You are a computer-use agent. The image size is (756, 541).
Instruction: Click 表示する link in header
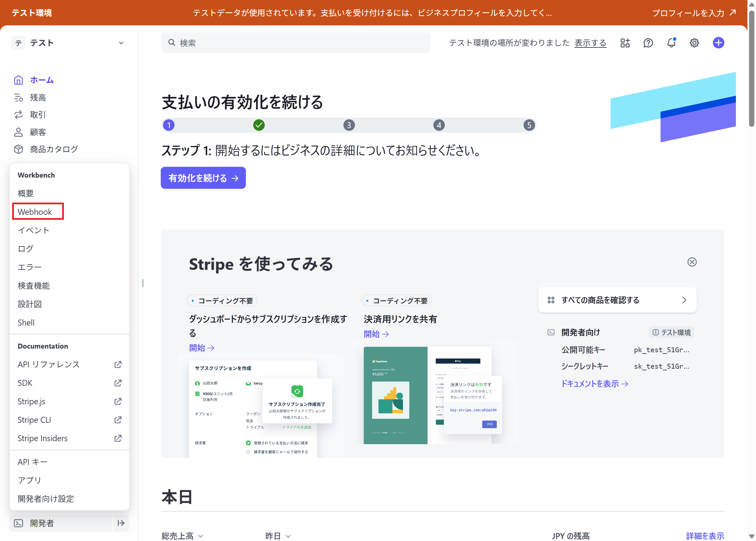590,43
